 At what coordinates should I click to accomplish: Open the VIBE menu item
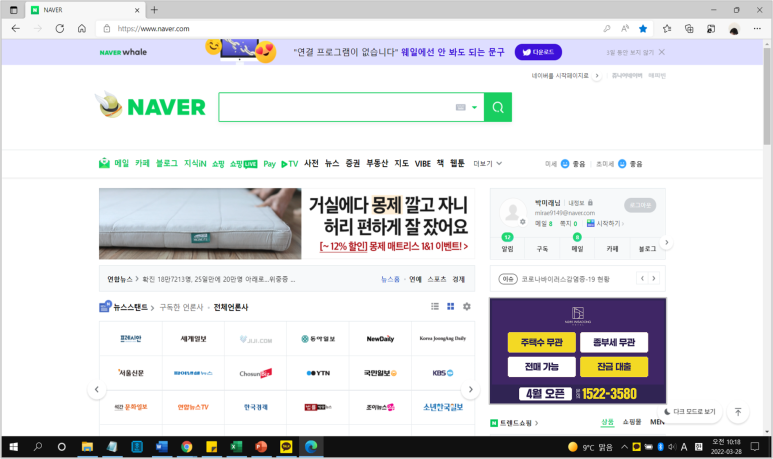[x=422, y=164]
